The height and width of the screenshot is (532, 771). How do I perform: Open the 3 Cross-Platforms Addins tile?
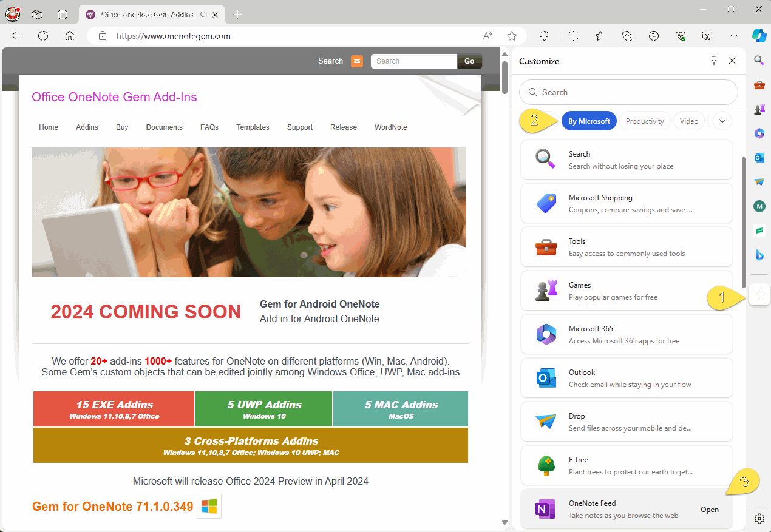pyautogui.click(x=251, y=445)
